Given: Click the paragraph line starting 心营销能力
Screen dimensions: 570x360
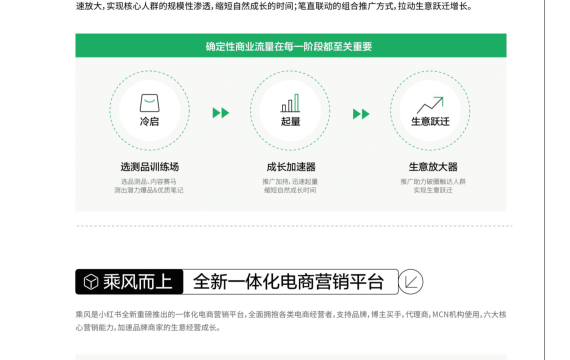Looking at the screenshot, I should click(148, 327).
